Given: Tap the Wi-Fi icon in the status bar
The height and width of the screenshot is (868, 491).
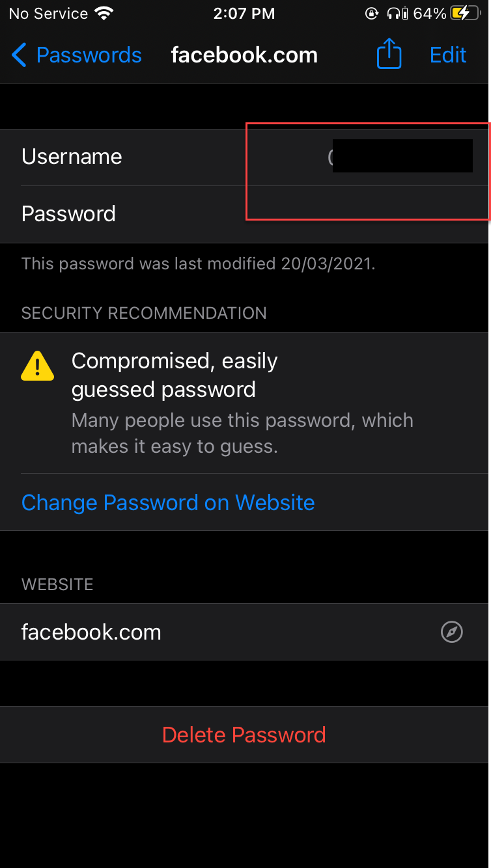Looking at the screenshot, I should 104,13.
